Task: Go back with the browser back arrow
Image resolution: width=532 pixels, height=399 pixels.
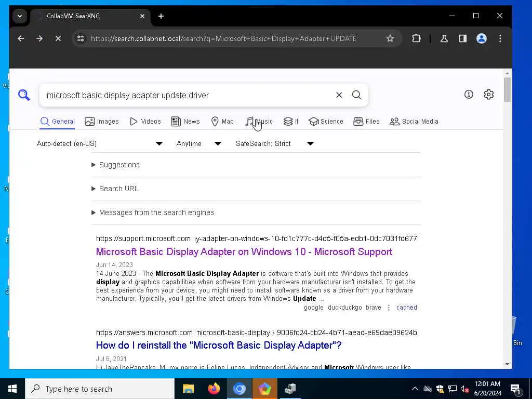Action: click(21, 38)
